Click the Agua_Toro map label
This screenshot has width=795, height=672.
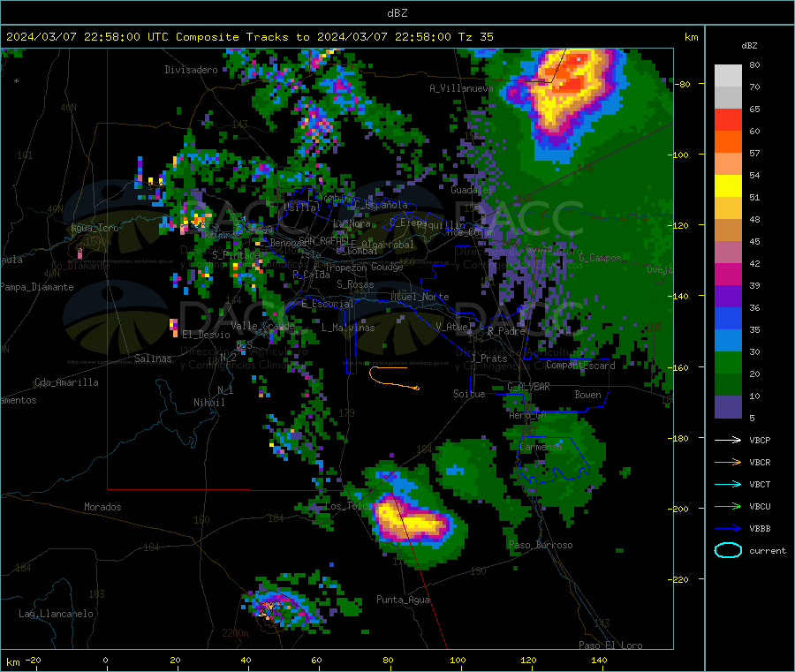95,228
